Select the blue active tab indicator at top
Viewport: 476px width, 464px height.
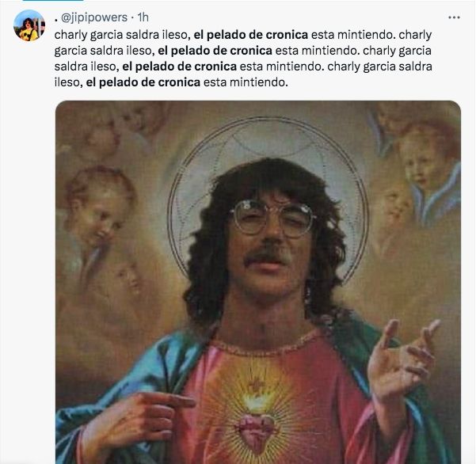[x=53, y=1]
